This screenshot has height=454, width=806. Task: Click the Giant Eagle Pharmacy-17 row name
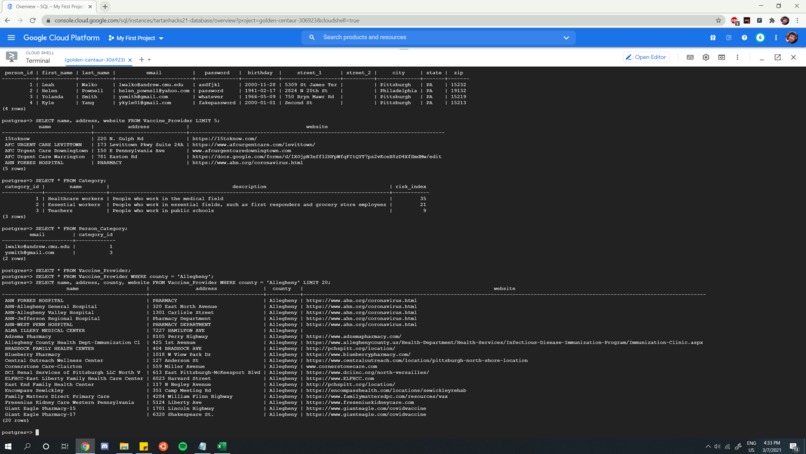coord(40,414)
